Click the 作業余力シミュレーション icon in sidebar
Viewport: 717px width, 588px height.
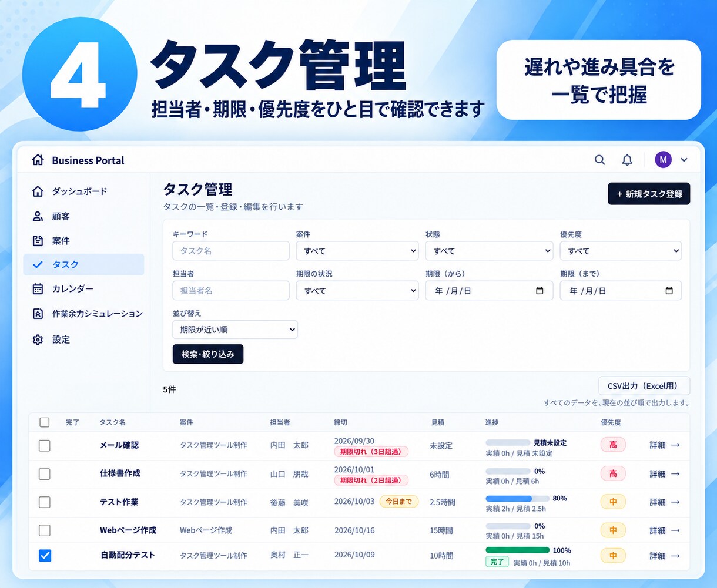pyautogui.click(x=38, y=314)
